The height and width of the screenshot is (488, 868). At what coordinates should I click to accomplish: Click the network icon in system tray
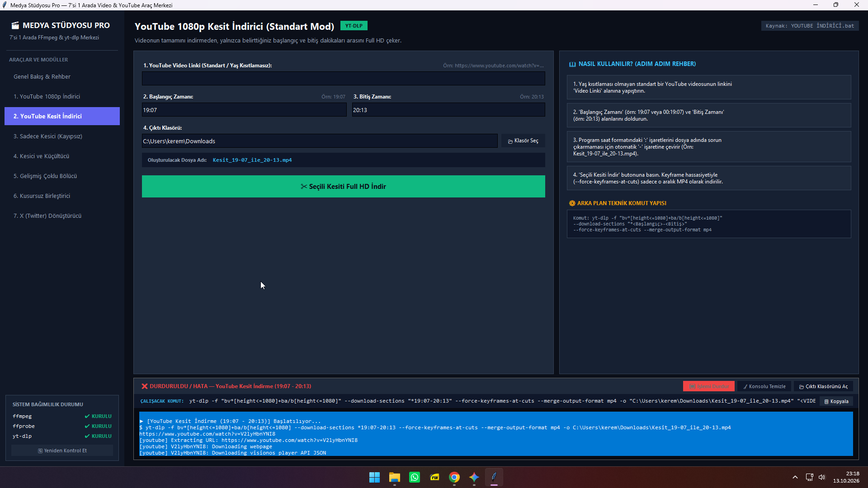tap(810, 477)
